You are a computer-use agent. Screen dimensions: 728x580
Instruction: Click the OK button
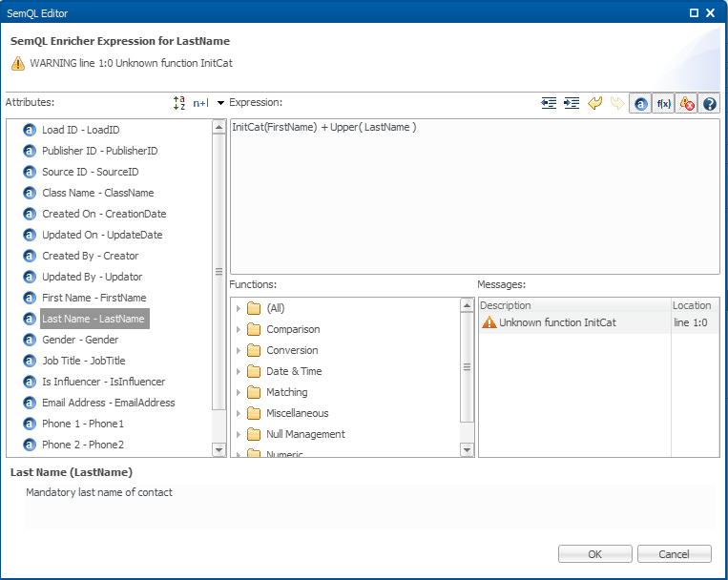594,554
